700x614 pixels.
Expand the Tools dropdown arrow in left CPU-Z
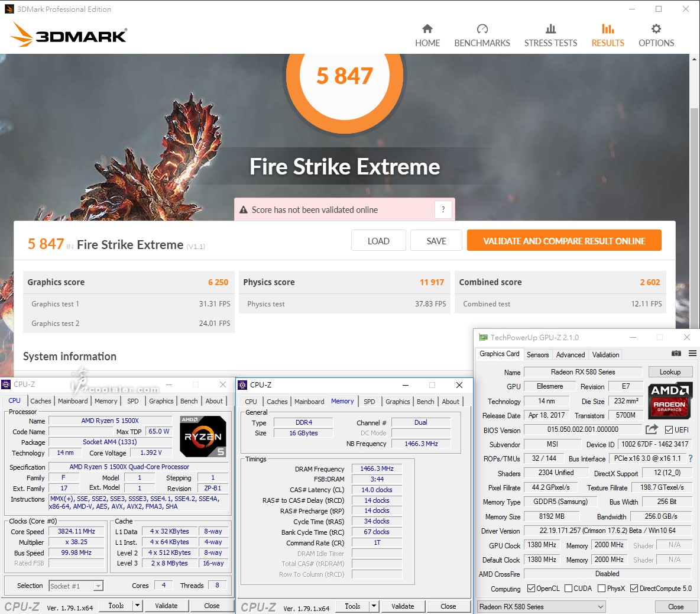tap(138, 606)
